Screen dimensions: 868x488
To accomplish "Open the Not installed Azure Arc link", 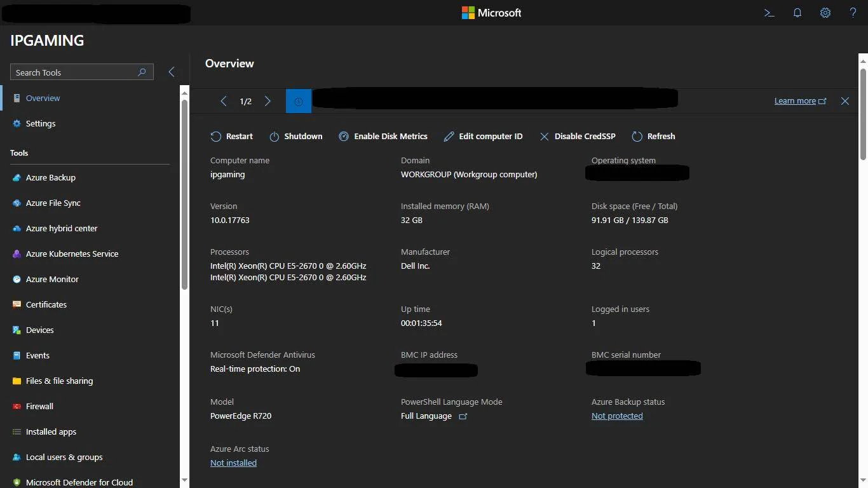I will click(233, 463).
